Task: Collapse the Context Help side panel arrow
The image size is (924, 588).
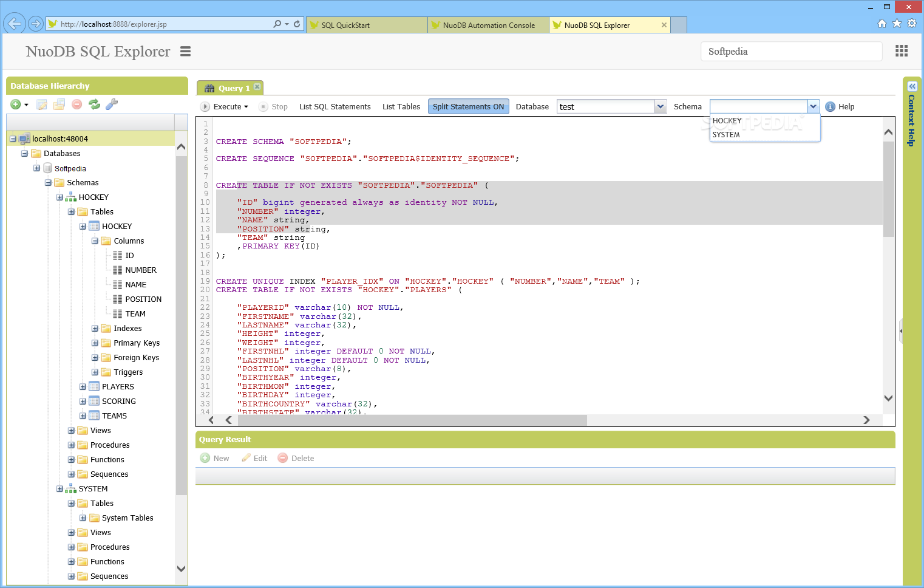Action: [912, 86]
